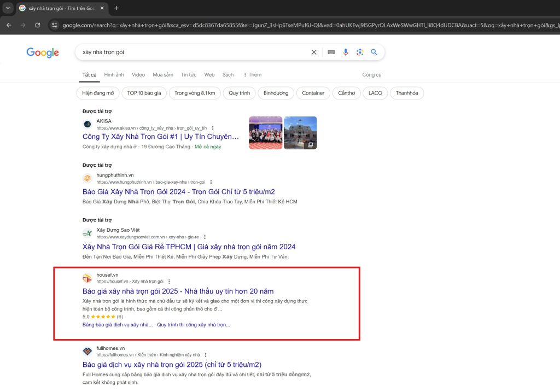Switch to the 'Hình ảnh' tab
560x392 pixels.
coord(114,74)
